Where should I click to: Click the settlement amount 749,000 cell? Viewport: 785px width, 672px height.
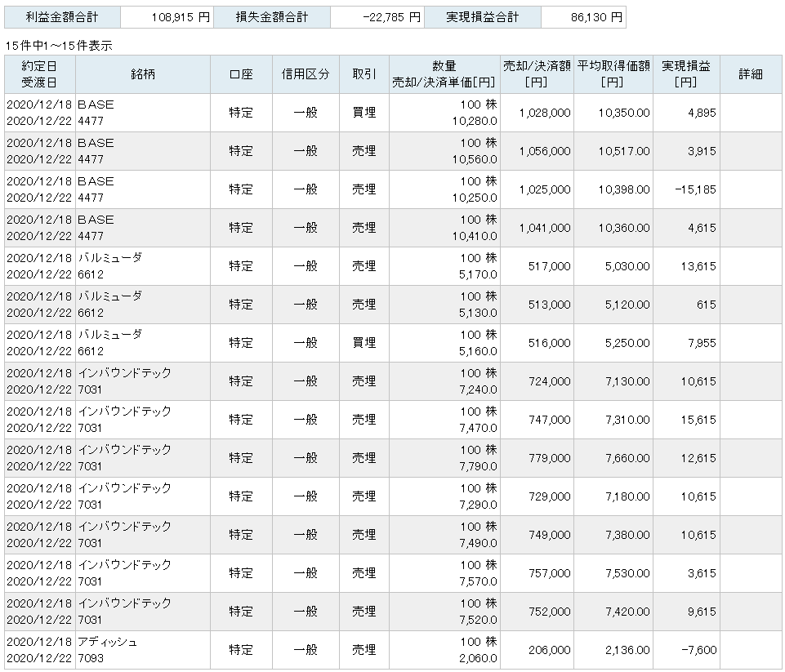coord(537,535)
